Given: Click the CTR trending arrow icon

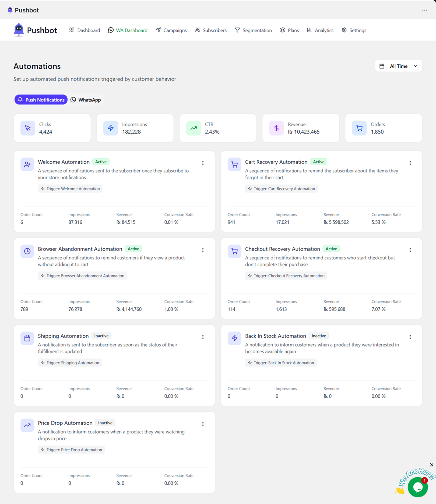Looking at the screenshot, I should [194, 128].
